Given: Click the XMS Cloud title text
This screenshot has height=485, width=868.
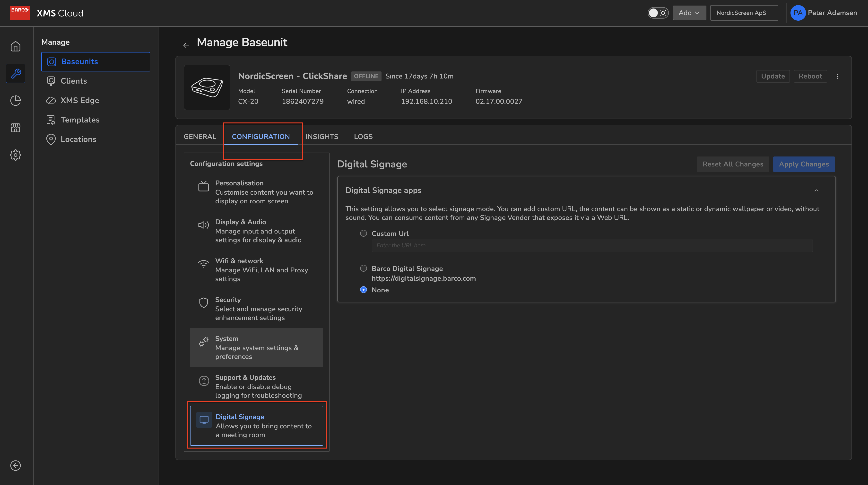Looking at the screenshot, I should pyautogui.click(x=60, y=13).
